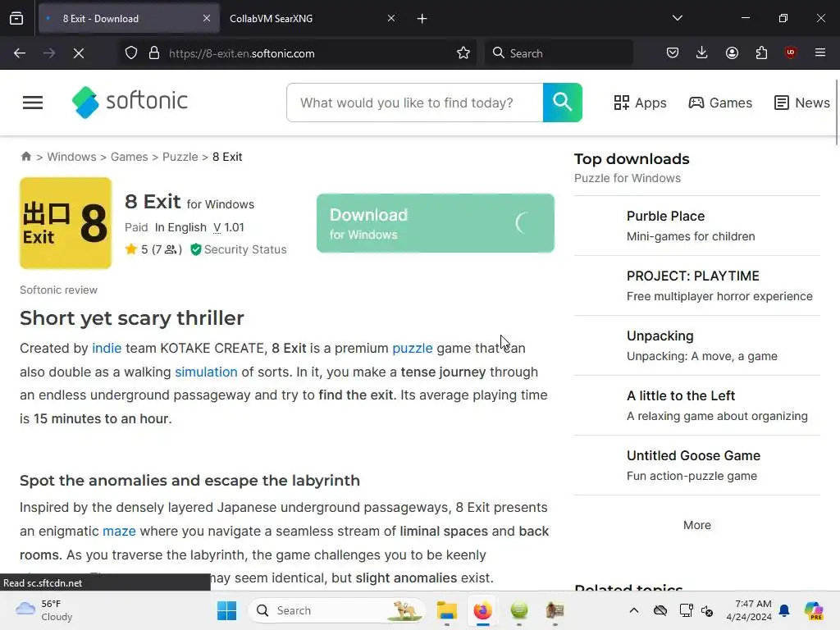View site security padlock info
The image size is (840, 630).
[x=154, y=53]
